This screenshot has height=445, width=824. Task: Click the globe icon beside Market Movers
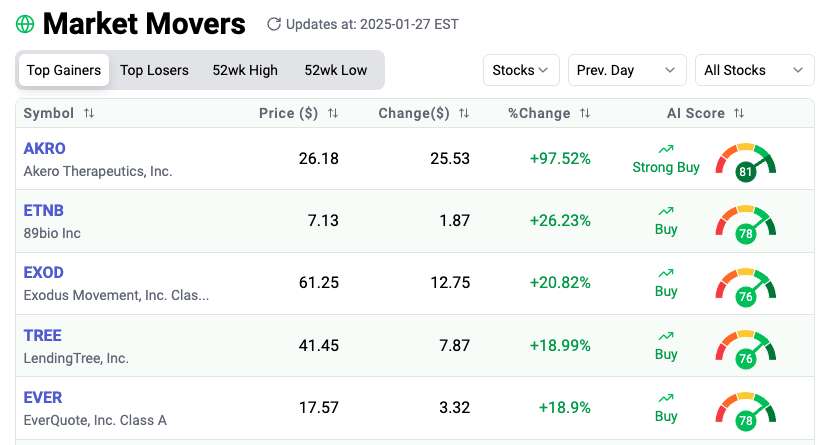pos(25,24)
